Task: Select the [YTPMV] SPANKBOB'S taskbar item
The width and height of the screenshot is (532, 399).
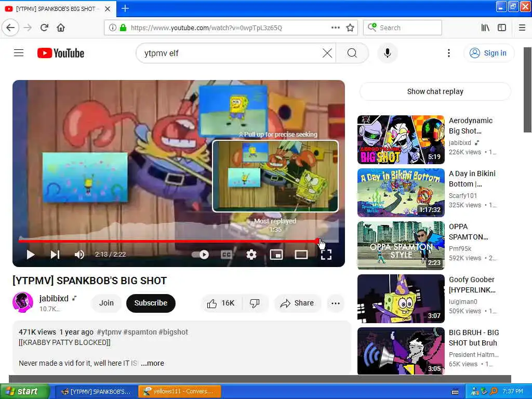Action: coord(97,391)
